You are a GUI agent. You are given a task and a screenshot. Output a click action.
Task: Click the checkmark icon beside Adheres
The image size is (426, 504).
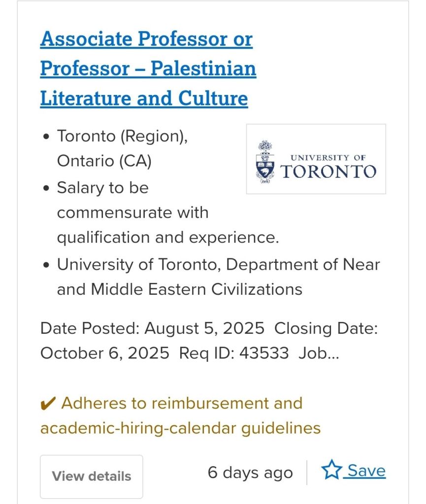click(x=47, y=404)
